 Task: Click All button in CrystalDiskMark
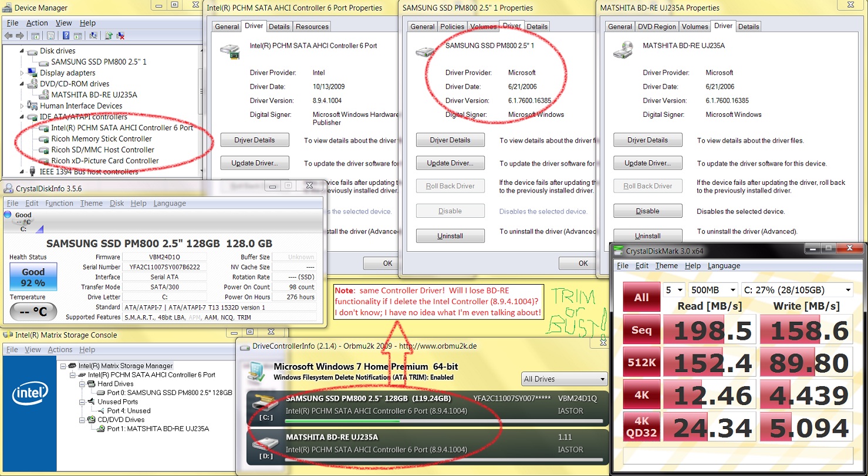pyautogui.click(x=641, y=298)
